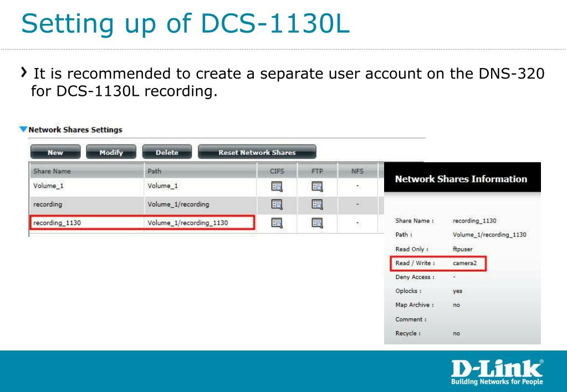This screenshot has width=567, height=392.
Task: Click the New button
Action: click(x=55, y=152)
